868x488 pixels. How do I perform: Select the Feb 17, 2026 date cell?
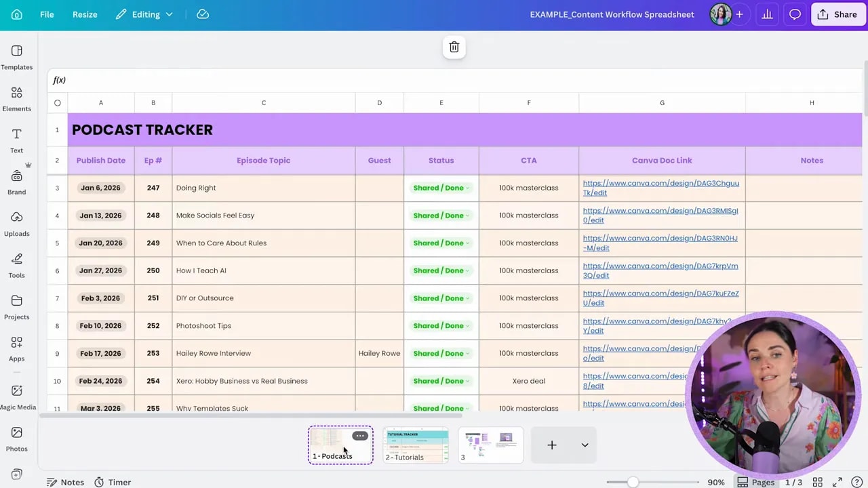tap(100, 353)
